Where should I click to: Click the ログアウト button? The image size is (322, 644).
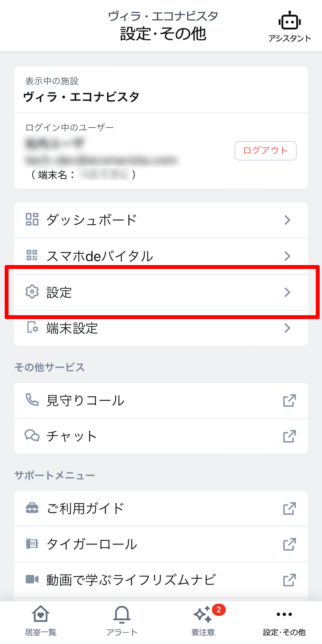266,151
